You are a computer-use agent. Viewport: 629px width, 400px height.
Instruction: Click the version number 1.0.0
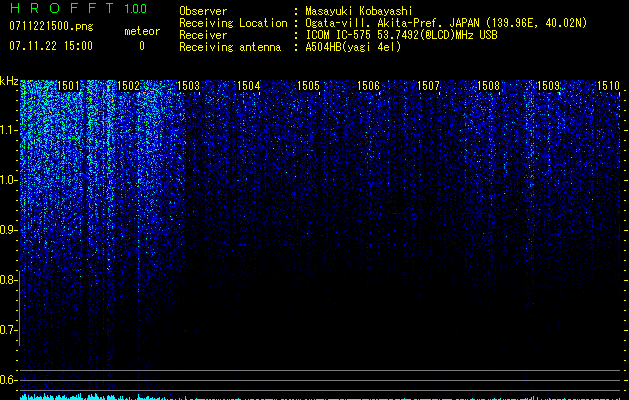[135, 9]
